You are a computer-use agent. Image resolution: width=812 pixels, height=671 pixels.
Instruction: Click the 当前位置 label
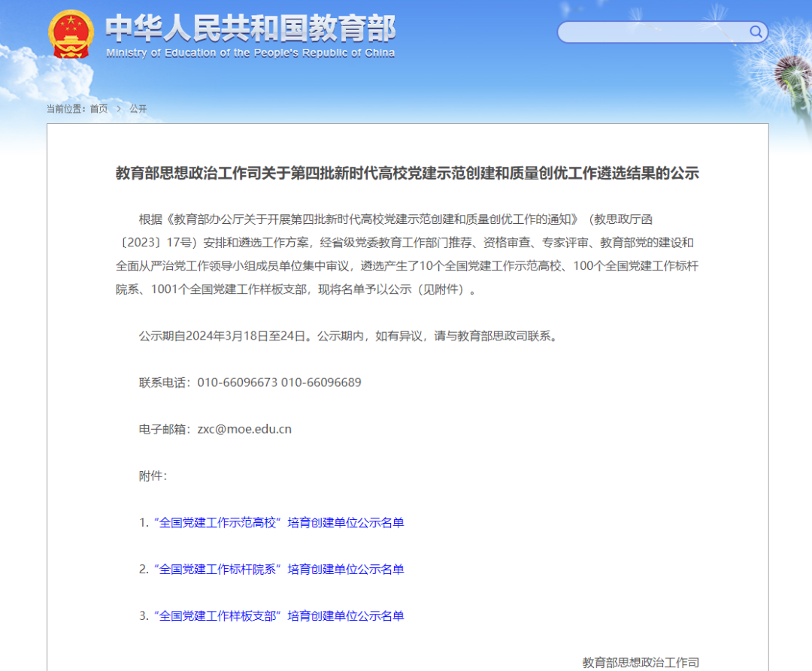point(66,109)
